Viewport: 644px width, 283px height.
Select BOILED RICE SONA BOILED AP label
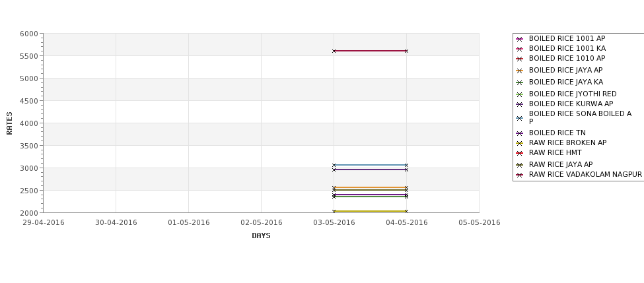coord(581,117)
